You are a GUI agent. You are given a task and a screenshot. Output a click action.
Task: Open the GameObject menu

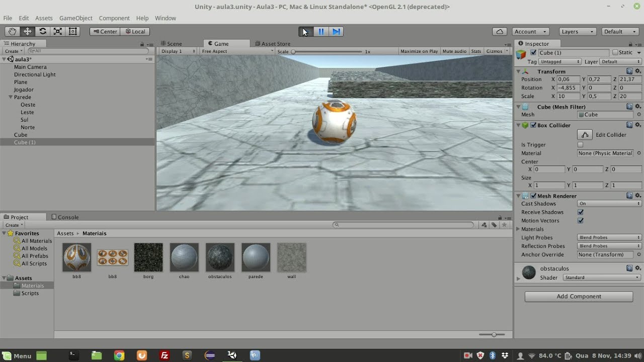[76, 18]
